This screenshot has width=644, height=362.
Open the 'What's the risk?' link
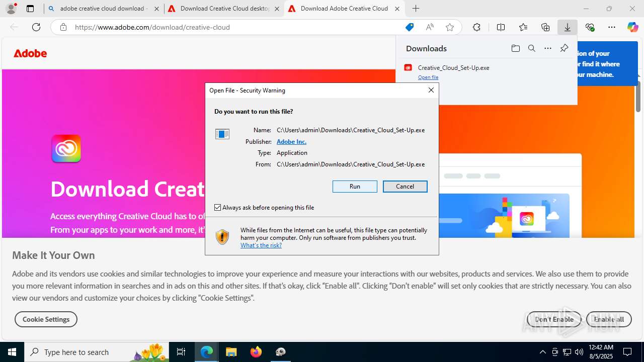pyautogui.click(x=261, y=245)
